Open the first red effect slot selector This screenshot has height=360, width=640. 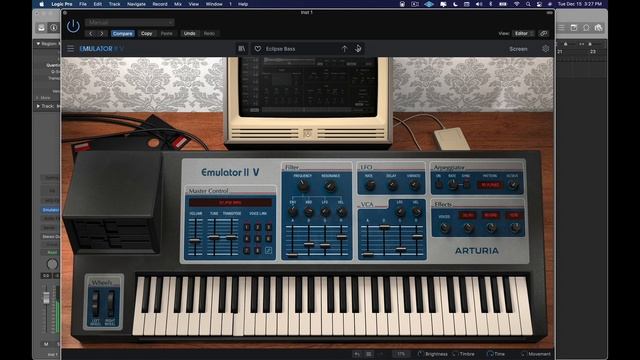pos(467,215)
